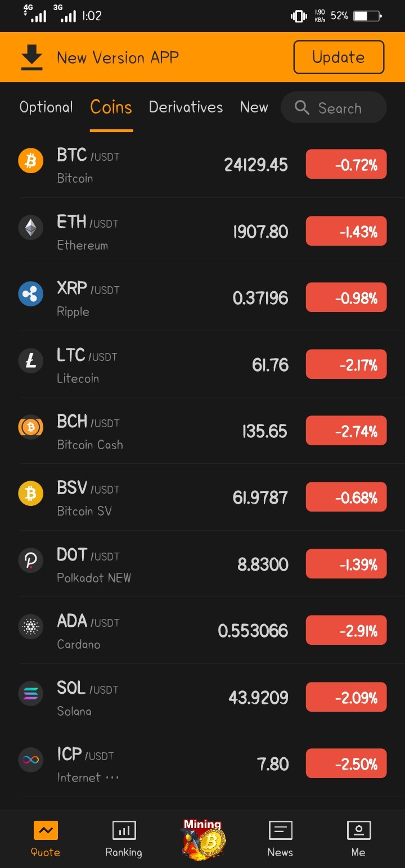Open the News section

pyautogui.click(x=280, y=839)
